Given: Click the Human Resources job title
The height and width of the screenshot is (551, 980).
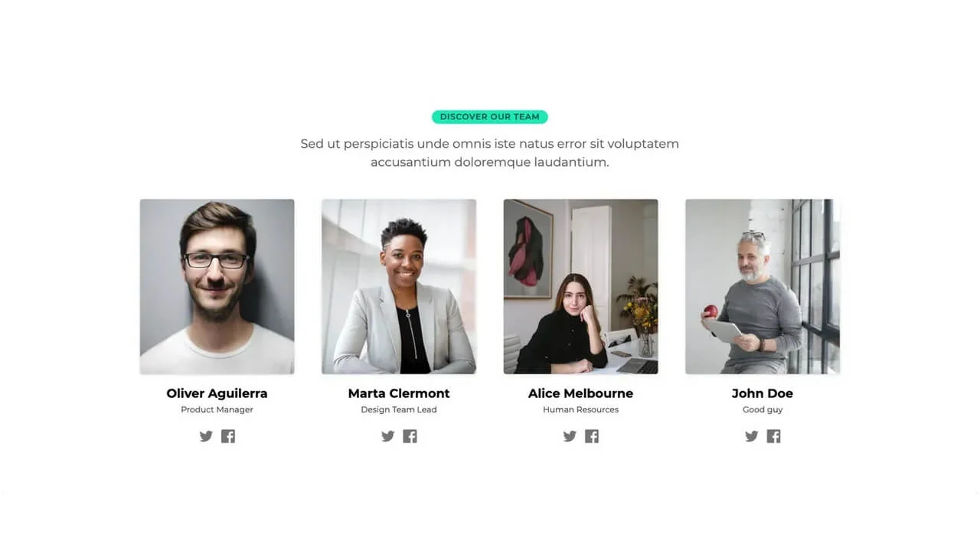Looking at the screenshot, I should pos(580,409).
